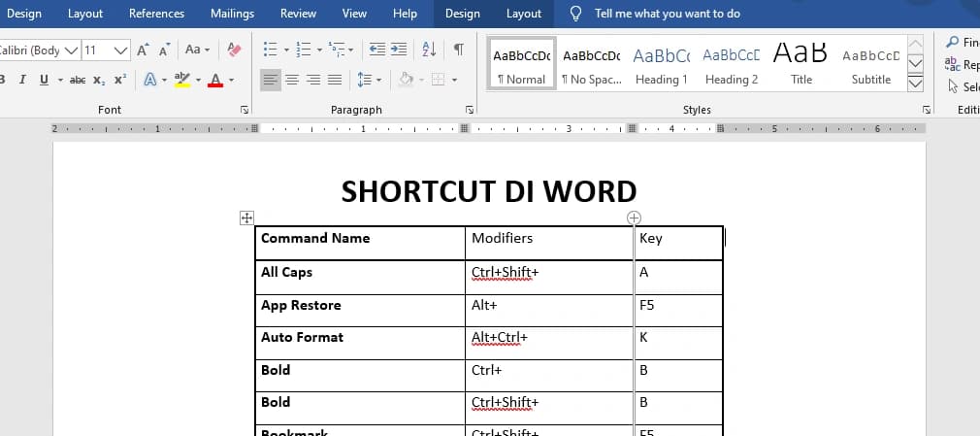Toggle underline formatting
980x436 pixels.
tap(44, 80)
